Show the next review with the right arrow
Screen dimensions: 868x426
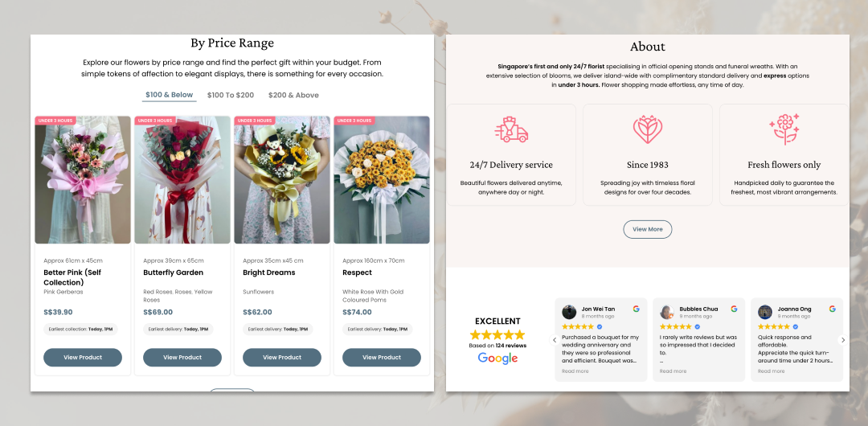[x=843, y=340]
